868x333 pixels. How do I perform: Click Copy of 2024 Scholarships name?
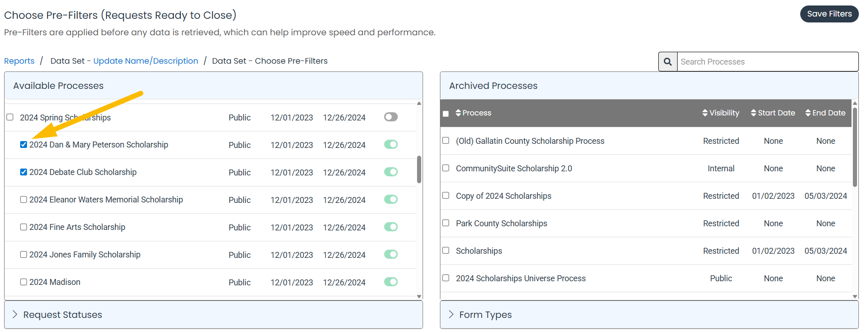click(504, 196)
